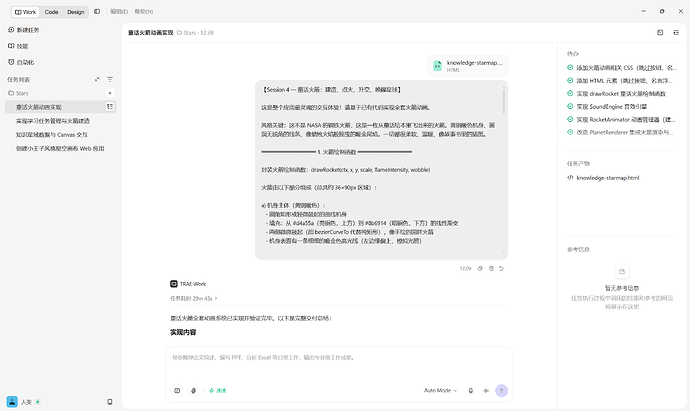Viewport: 690px width, 411px height.
Task: Click the todo item 添加 HTML 元素
Action: (x=622, y=81)
